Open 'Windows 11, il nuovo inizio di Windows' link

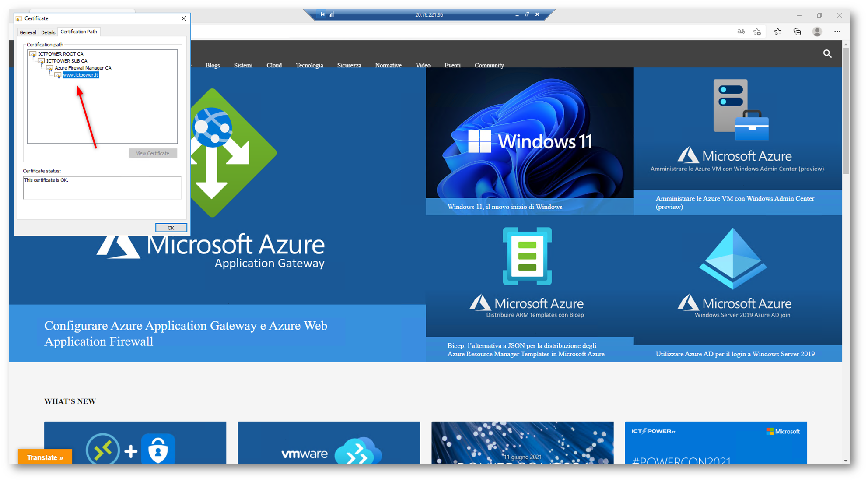[505, 207]
